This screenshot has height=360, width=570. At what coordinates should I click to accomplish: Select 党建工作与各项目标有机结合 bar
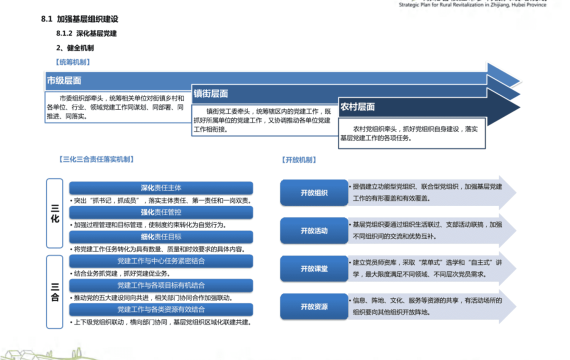(161, 285)
